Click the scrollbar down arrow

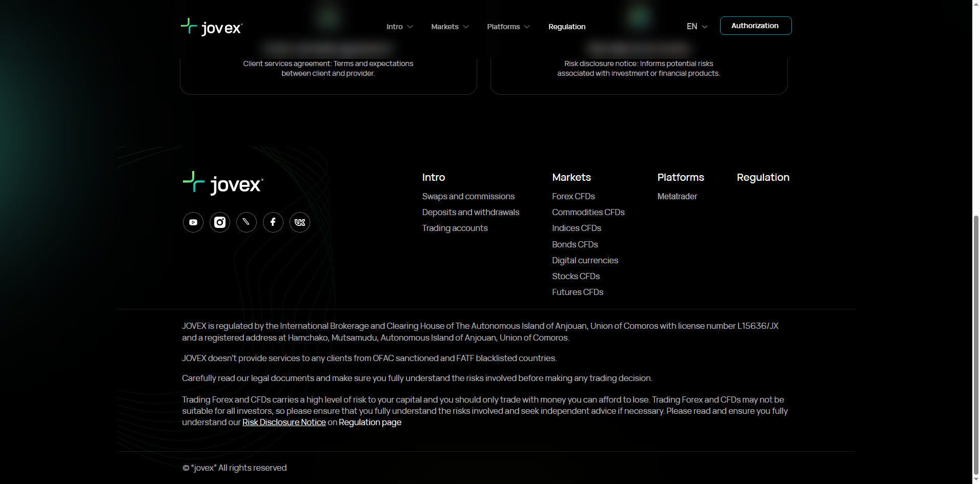(x=976, y=479)
